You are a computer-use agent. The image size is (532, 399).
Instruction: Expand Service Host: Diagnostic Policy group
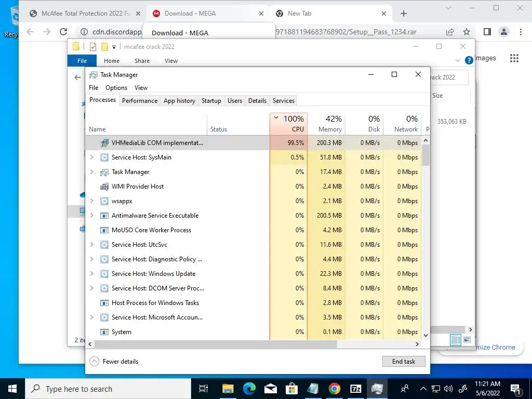tap(91, 259)
